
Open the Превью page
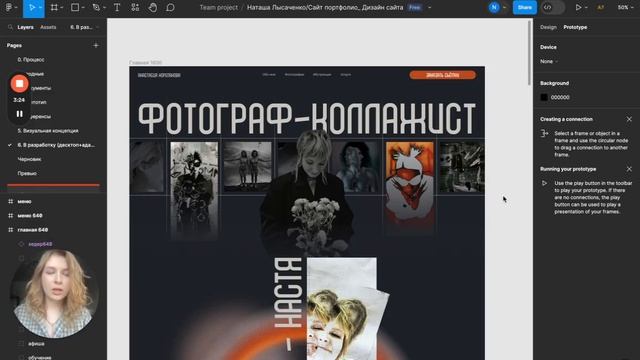[x=27, y=173]
